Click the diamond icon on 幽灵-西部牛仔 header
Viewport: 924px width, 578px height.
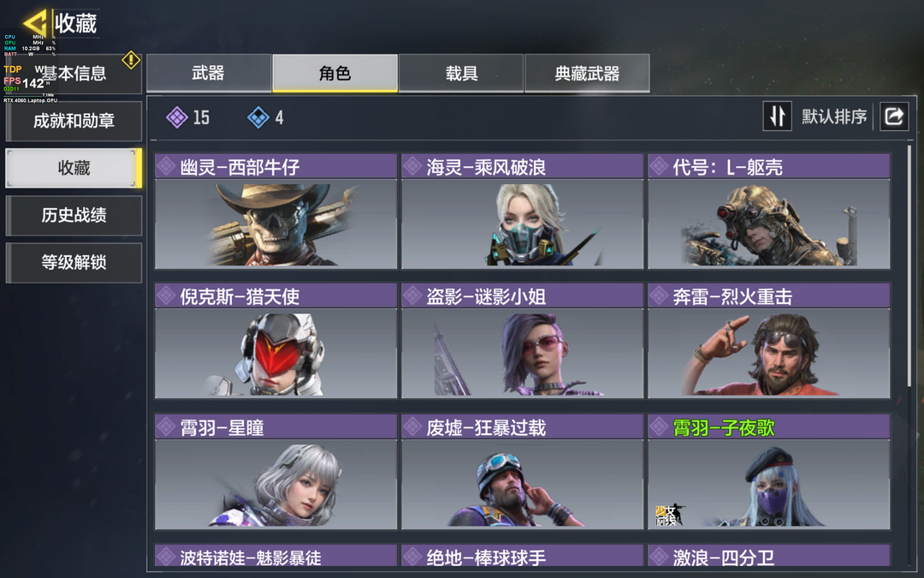pos(166,166)
